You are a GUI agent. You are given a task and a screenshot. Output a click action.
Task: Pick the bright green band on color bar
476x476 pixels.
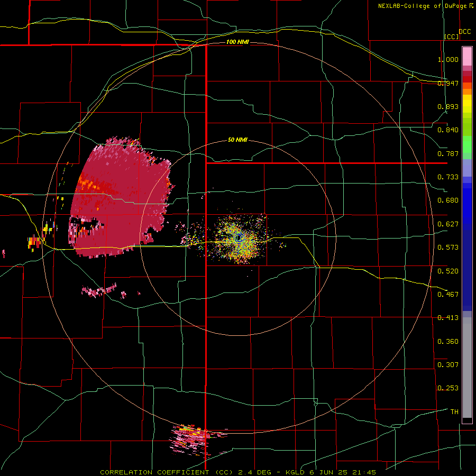coord(467,144)
